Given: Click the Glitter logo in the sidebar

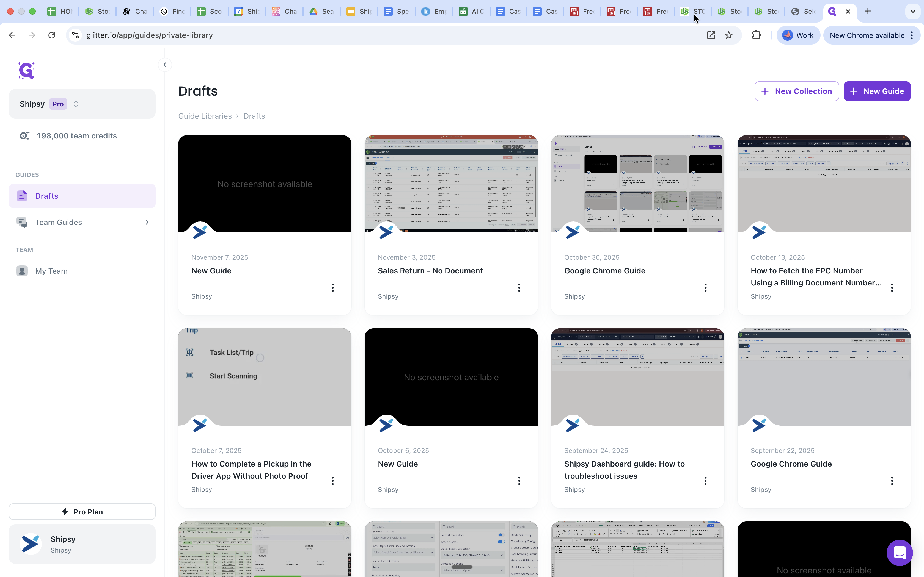Looking at the screenshot, I should point(26,70).
